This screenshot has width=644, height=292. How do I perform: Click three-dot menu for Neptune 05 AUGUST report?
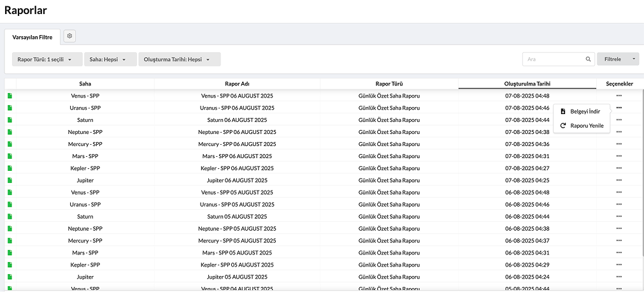619,228
